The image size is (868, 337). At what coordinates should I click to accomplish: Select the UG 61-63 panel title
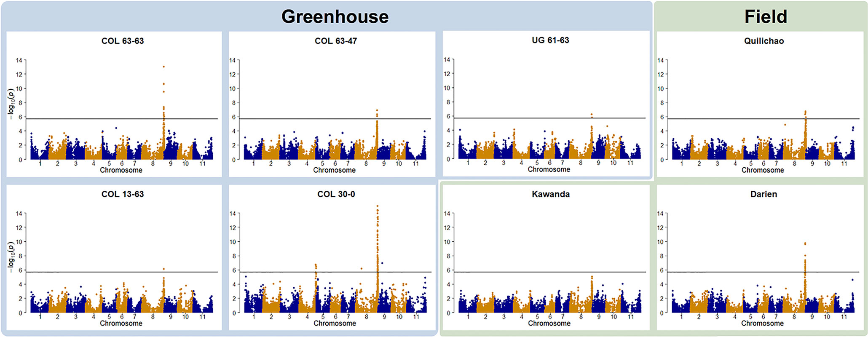coord(550,40)
